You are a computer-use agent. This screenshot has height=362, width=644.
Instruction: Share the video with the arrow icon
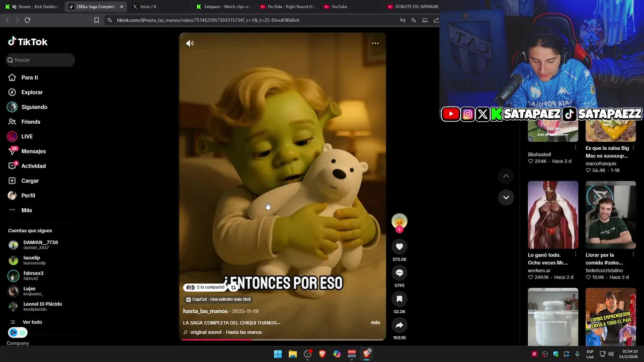[399, 325]
